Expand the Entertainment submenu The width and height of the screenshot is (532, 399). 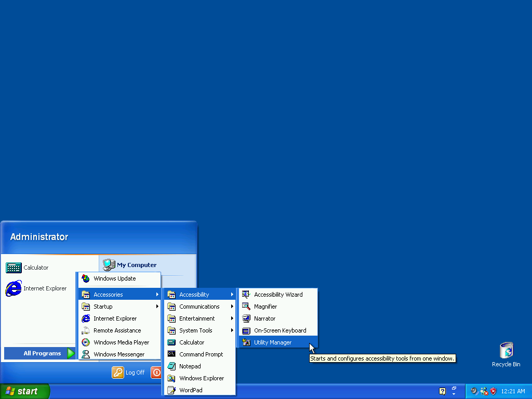(197, 318)
